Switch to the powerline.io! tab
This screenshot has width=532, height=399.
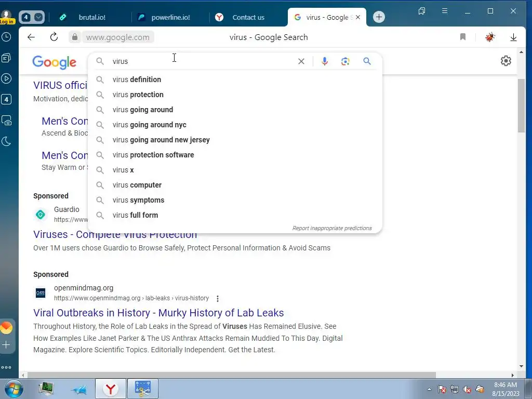coord(170,17)
